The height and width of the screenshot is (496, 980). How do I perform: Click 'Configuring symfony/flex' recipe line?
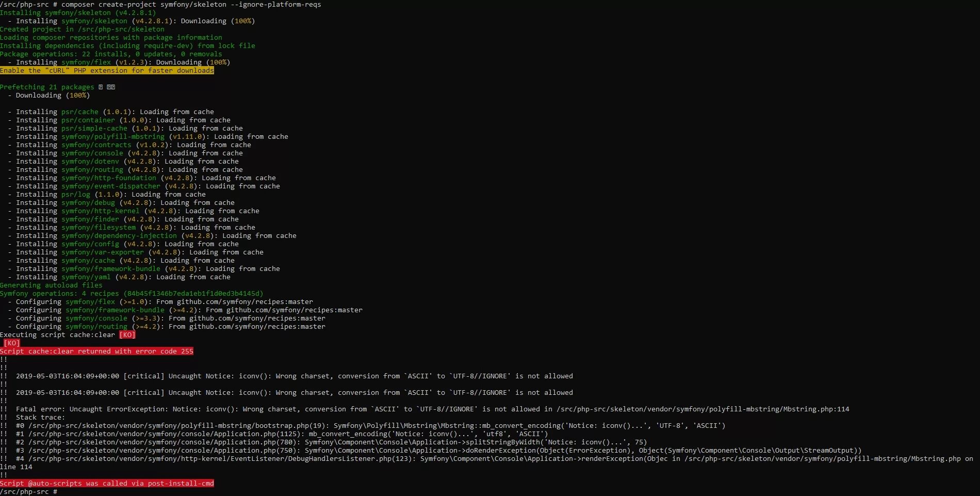pos(160,301)
